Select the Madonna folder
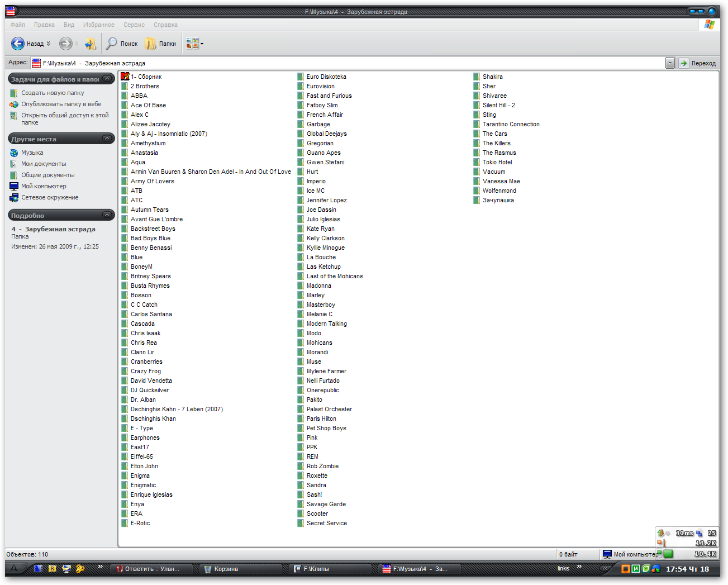 pyautogui.click(x=318, y=286)
